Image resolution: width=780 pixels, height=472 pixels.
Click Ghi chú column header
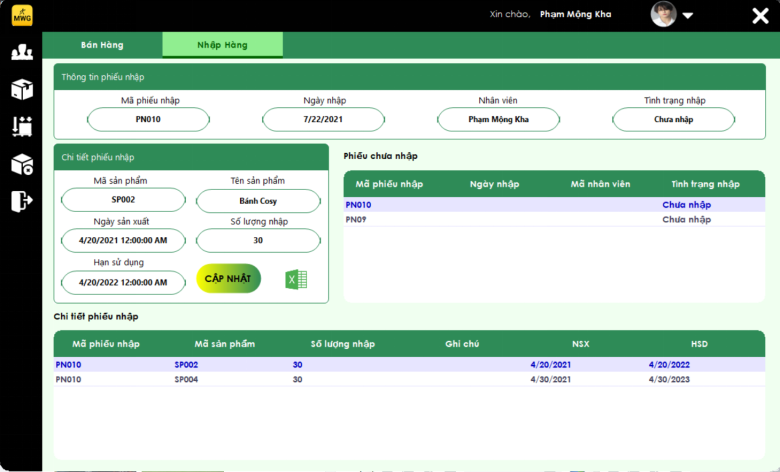(462, 344)
